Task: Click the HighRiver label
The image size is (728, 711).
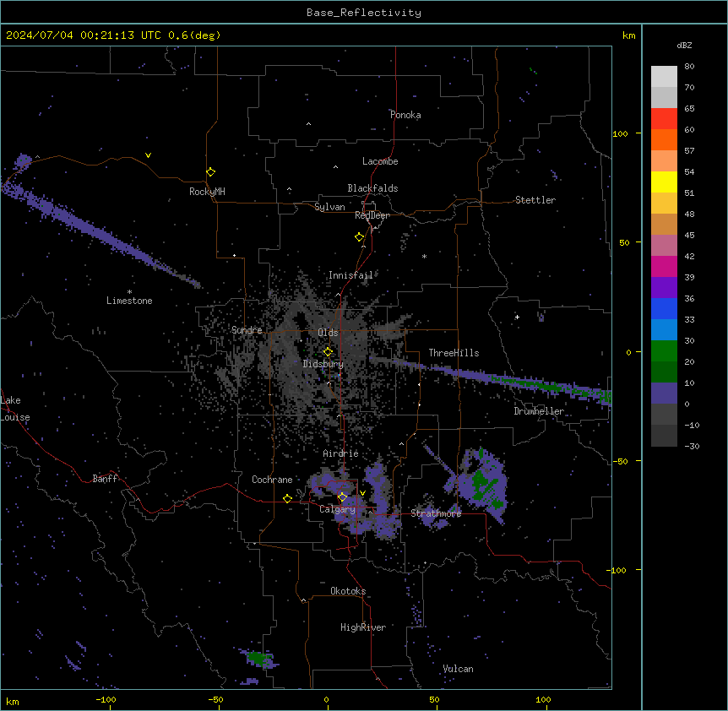Action: 363,627
